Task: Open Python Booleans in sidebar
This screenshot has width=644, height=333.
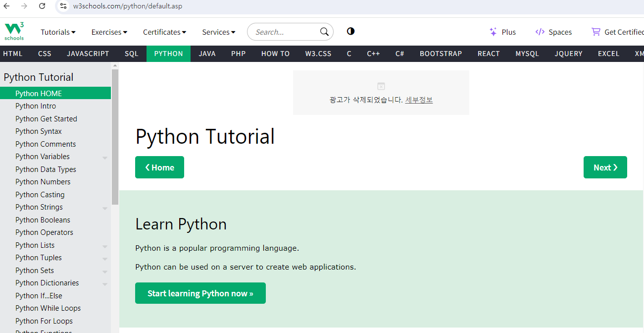Action: (x=55, y=220)
